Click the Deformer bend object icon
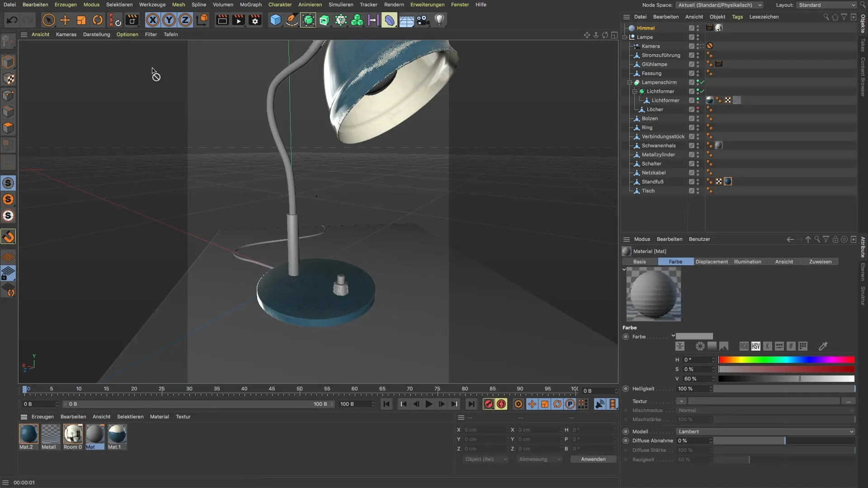 389,20
